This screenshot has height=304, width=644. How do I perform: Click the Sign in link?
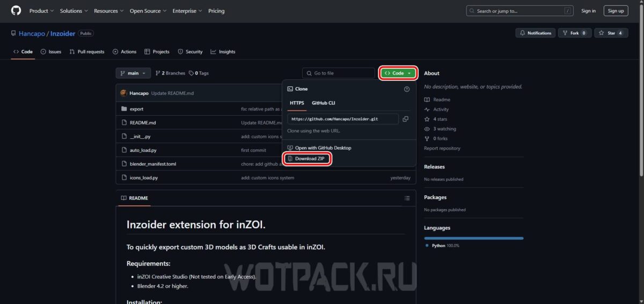coord(589,11)
